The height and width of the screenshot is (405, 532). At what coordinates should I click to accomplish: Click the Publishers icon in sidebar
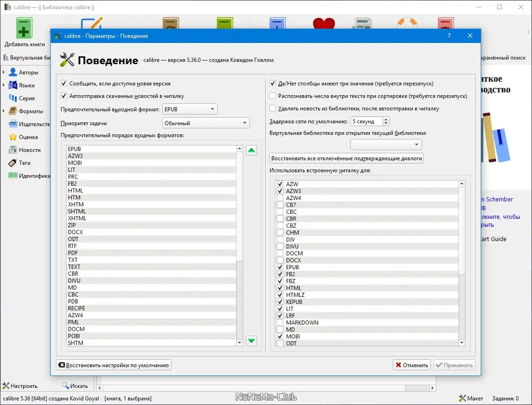coord(13,124)
